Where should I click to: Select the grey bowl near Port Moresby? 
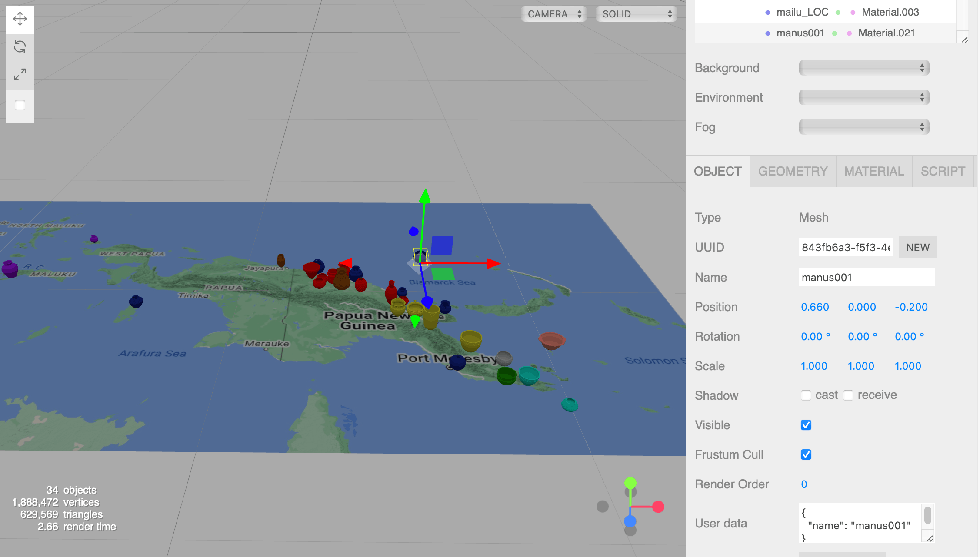[504, 358]
